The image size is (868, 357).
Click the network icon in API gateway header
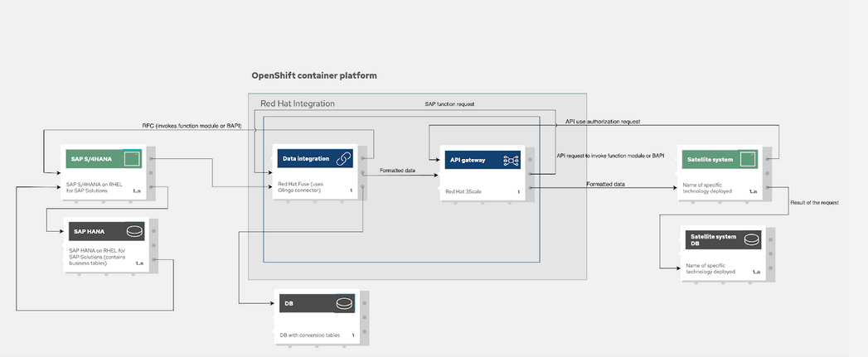click(511, 160)
